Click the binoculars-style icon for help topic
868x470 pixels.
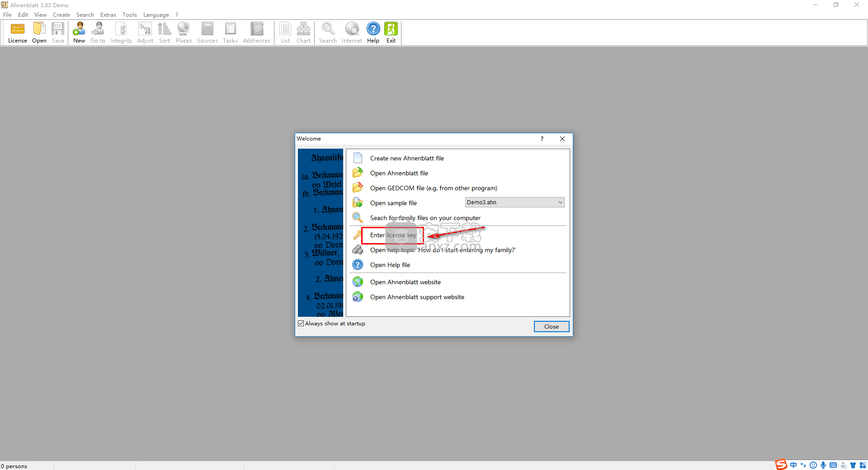pyautogui.click(x=358, y=249)
